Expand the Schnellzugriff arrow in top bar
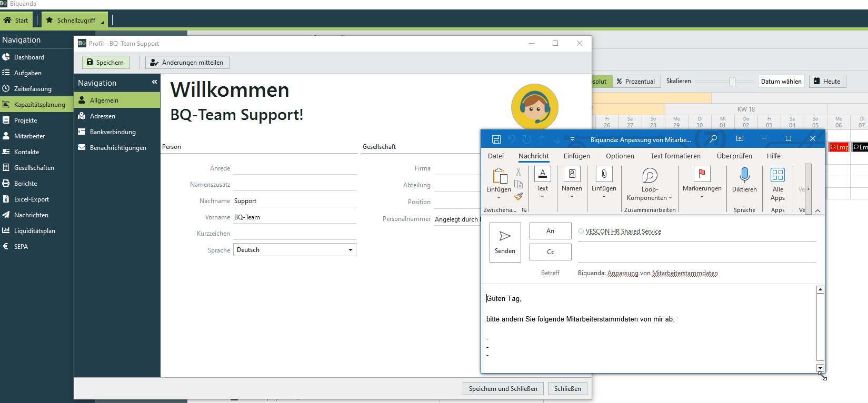This screenshot has width=868, height=403. tap(103, 22)
